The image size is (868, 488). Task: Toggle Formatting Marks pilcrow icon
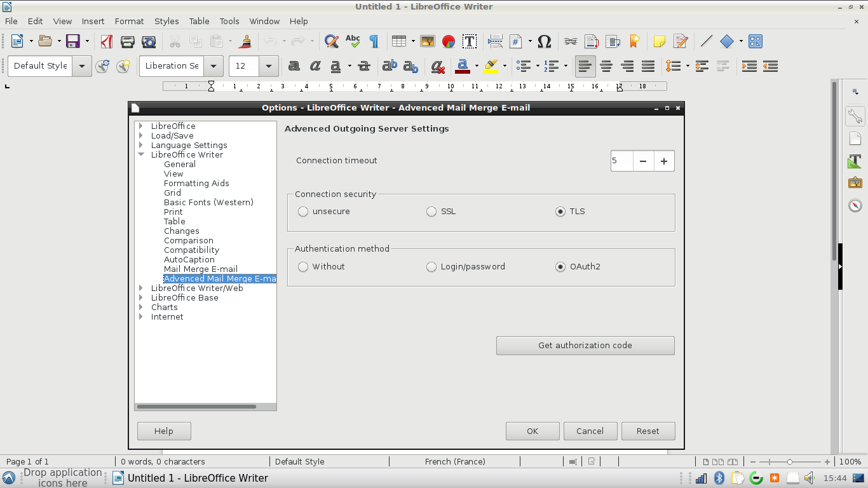(374, 41)
